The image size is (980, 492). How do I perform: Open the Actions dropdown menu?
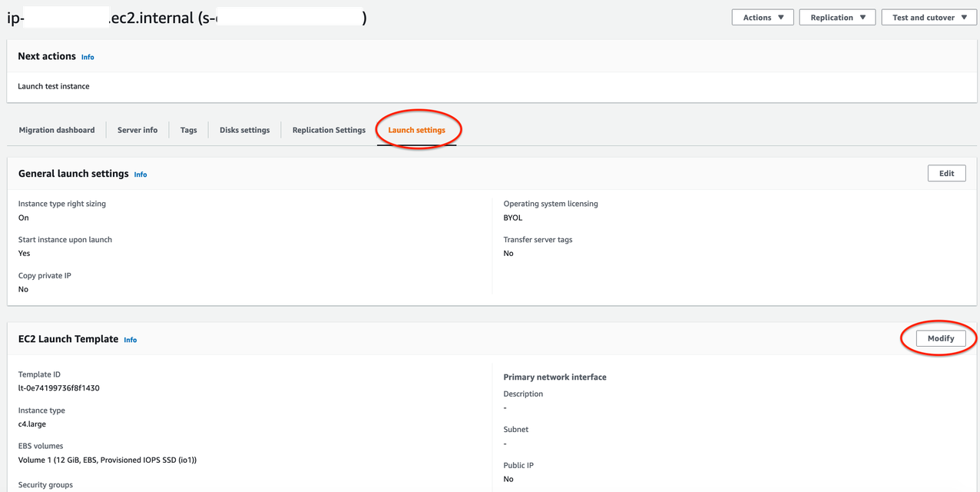click(x=761, y=17)
